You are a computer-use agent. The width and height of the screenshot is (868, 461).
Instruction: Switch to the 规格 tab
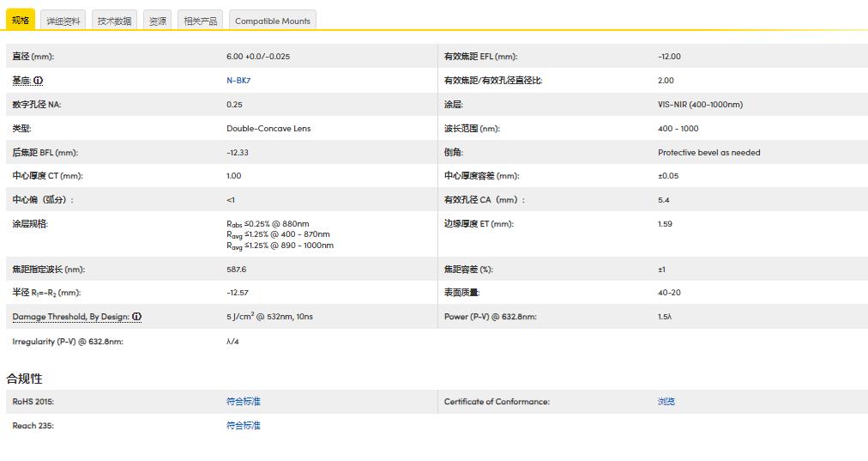21,21
